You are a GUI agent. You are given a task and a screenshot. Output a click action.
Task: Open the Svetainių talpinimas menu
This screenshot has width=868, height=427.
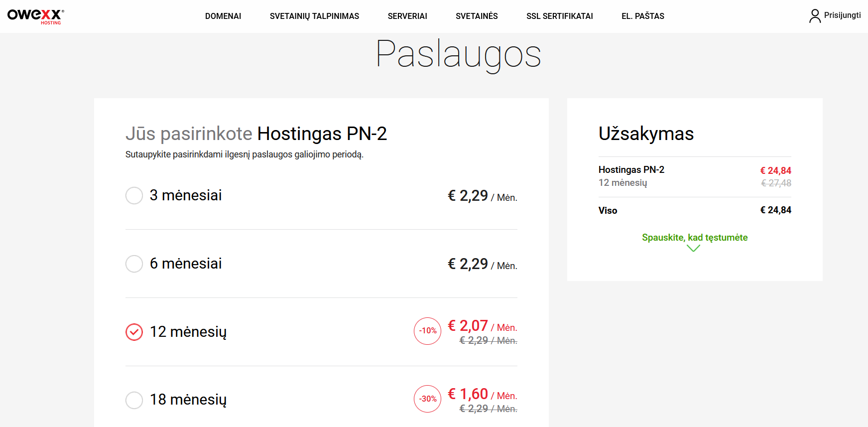(314, 16)
